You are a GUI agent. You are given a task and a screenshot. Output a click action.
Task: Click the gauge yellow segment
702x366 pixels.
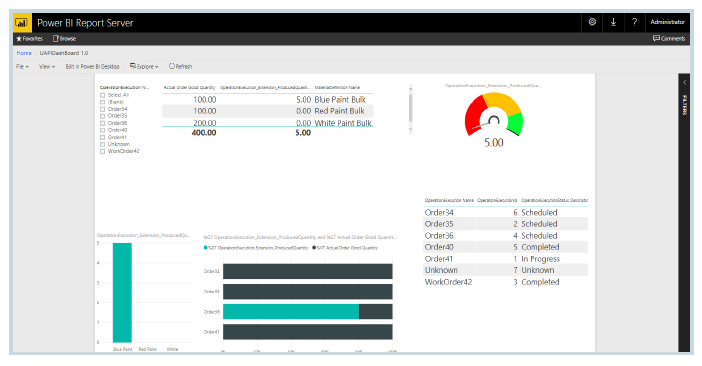[x=502, y=102]
